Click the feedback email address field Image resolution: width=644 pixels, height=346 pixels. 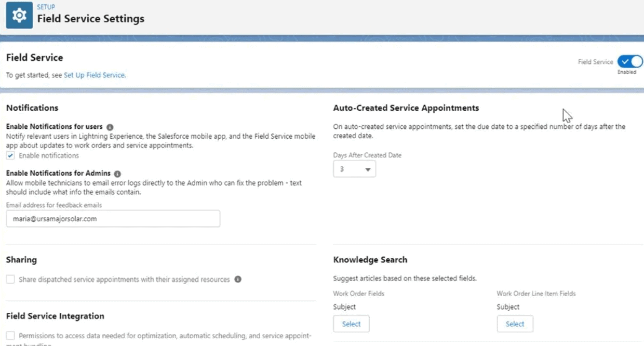[x=113, y=219]
